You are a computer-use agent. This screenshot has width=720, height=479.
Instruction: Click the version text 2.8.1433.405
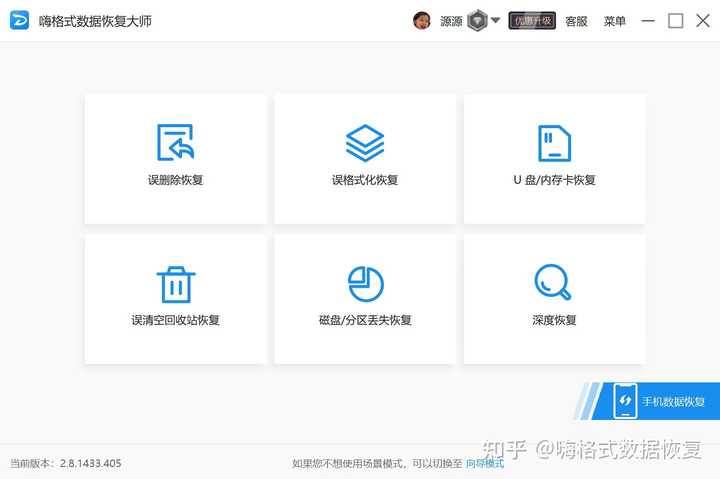pos(90,463)
